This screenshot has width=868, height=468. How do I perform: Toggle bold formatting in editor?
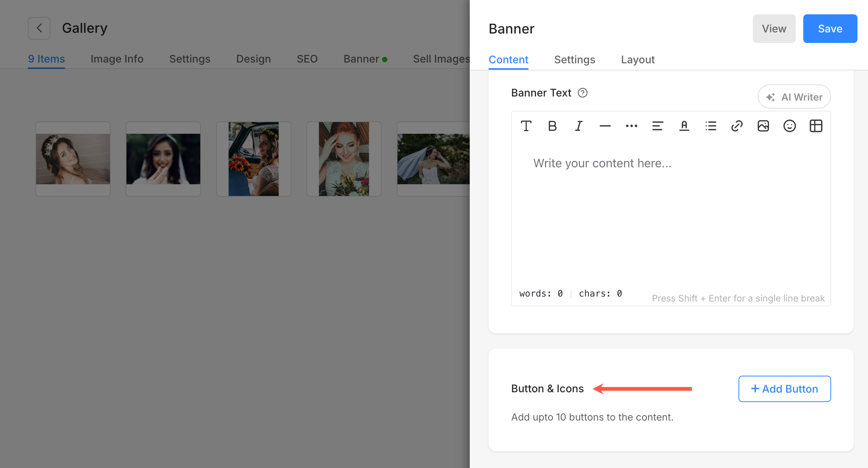click(552, 126)
